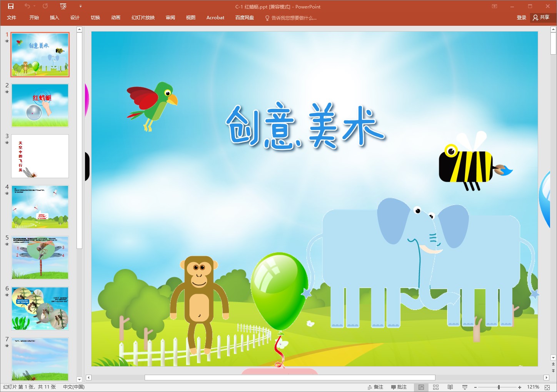
Task: Click horizontal scrollbar right arrow
Action: coord(546,377)
